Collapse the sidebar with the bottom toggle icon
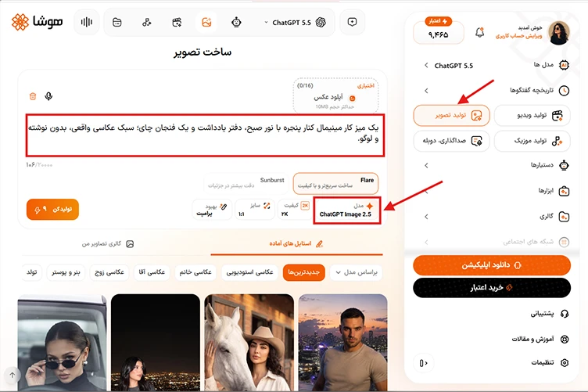 coord(423,363)
